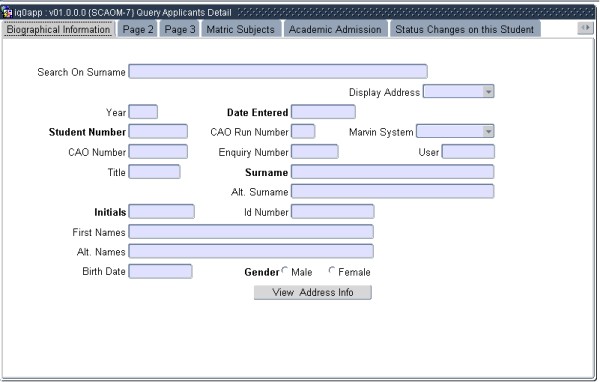Click the Student Number label
The image size is (600, 382).
[87, 132]
